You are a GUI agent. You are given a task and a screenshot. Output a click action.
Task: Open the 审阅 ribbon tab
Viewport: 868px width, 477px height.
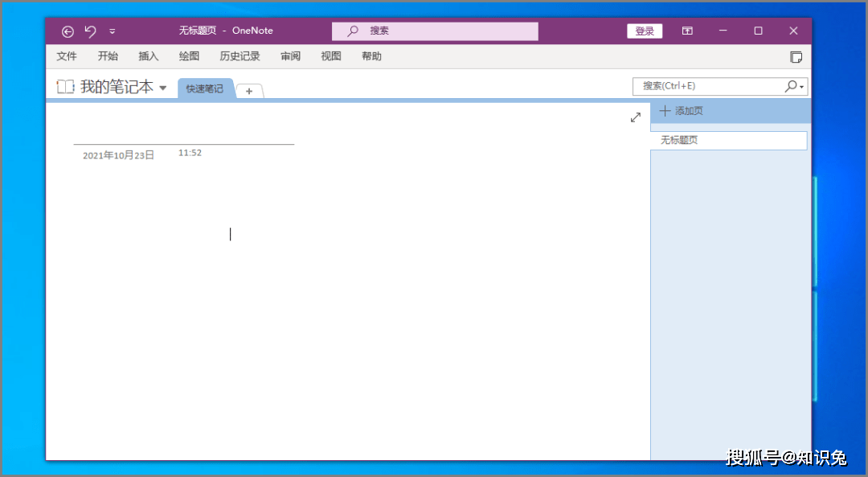tap(290, 56)
